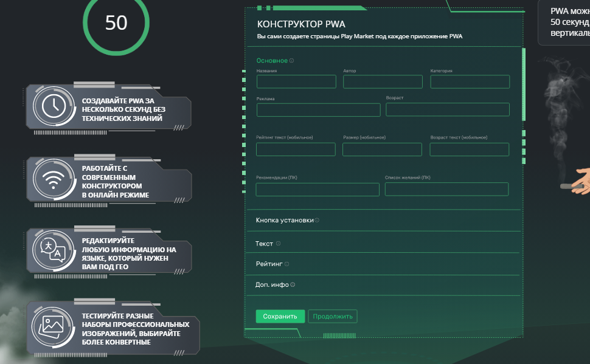Expand the Рейтинг section
This screenshot has height=364, width=590.
(383, 264)
